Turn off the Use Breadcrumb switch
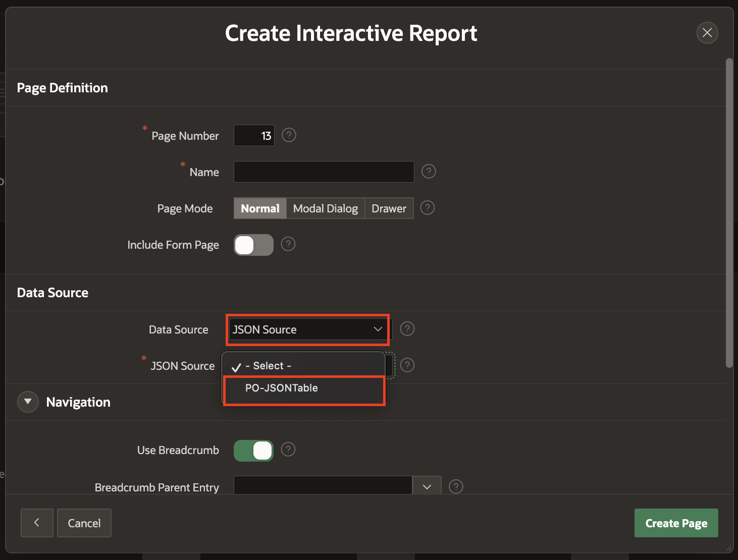The width and height of the screenshot is (738, 560). pos(253,451)
